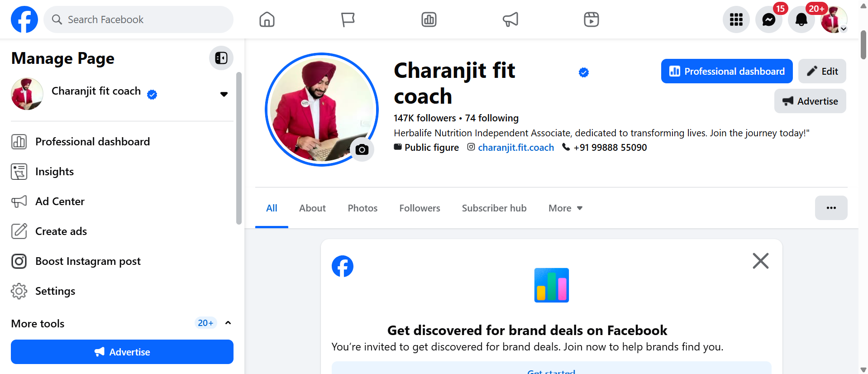Image resolution: width=868 pixels, height=374 pixels.
Task: Expand the Charanjit fit coach page switcher
Action: click(224, 94)
